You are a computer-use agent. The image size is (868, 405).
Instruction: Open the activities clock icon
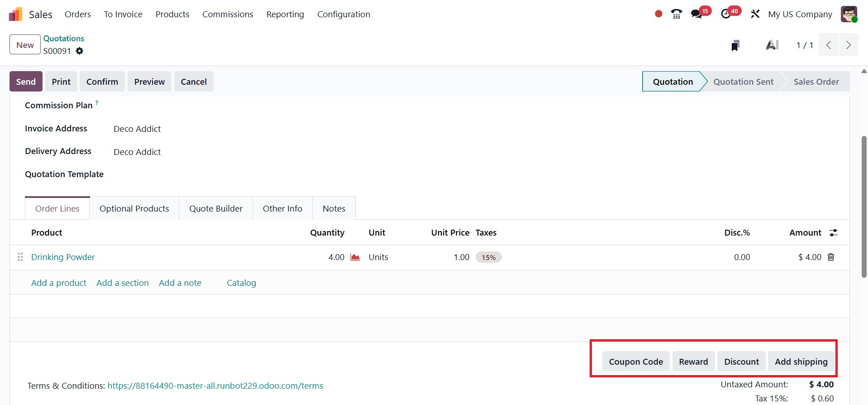[726, 14]
